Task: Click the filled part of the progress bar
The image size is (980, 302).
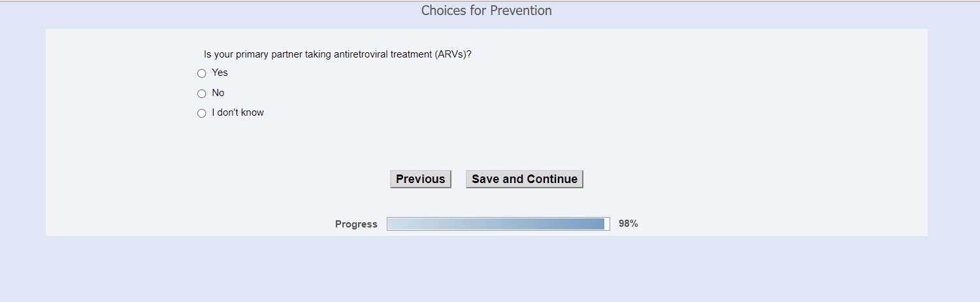Action: (x=495, y=224)
